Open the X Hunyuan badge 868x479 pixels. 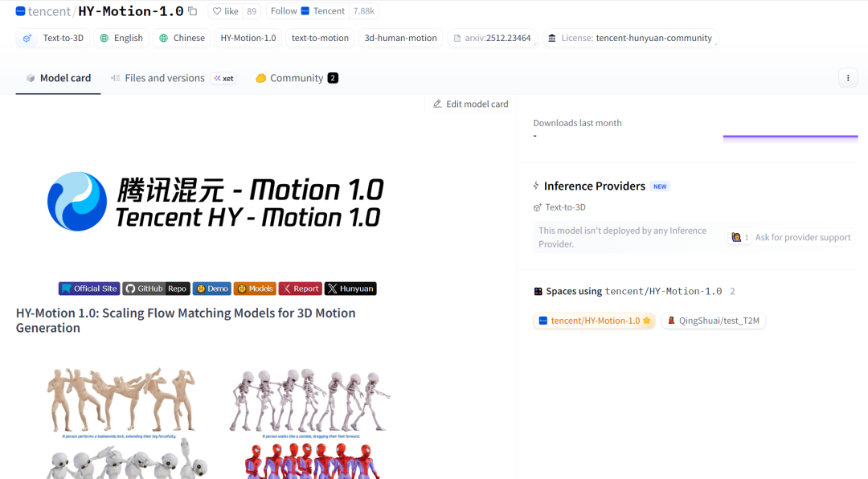click(350, 289)
